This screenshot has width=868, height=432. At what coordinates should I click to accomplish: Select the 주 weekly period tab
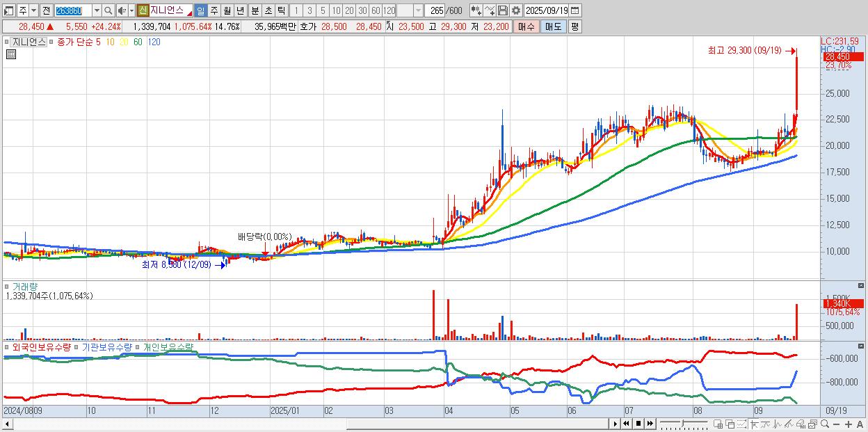pos(214,10)
